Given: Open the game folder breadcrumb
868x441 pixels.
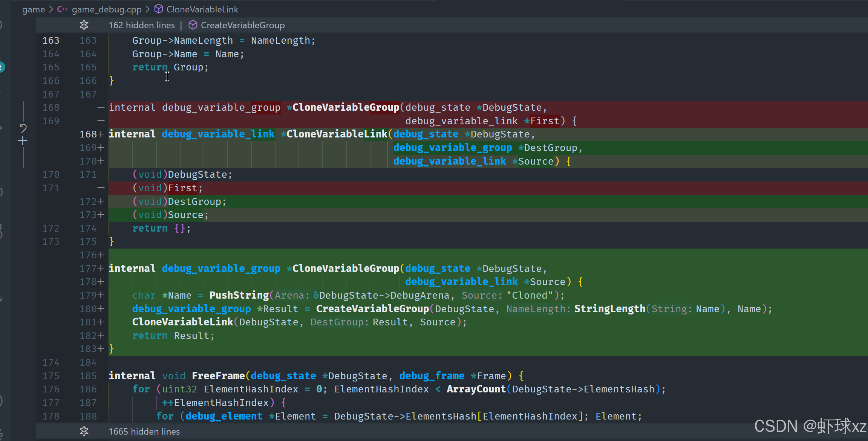Looking at the screenshot, I should pyautogui.click(x=33, y=9).
